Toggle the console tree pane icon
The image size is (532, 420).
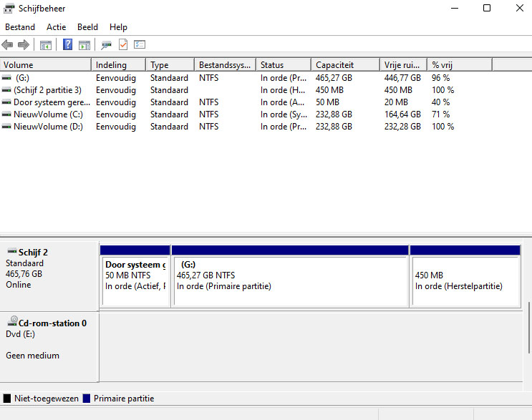click(46, 45)
